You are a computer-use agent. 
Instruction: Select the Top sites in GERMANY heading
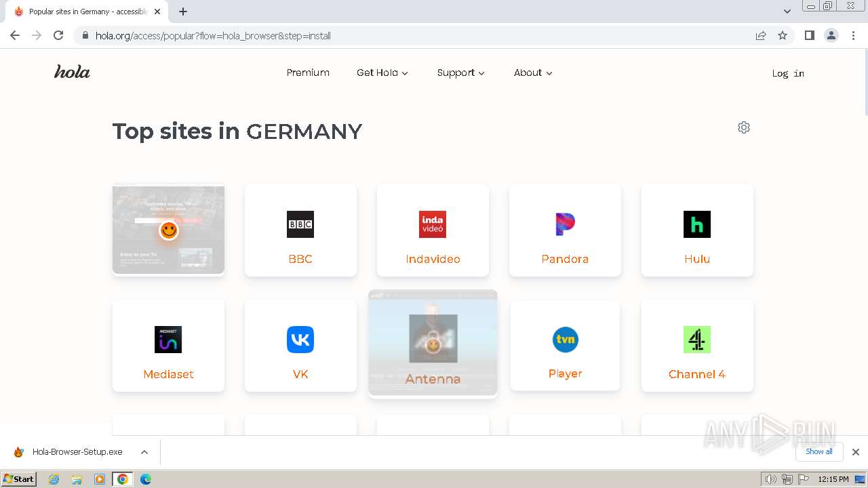pos(237,131)
